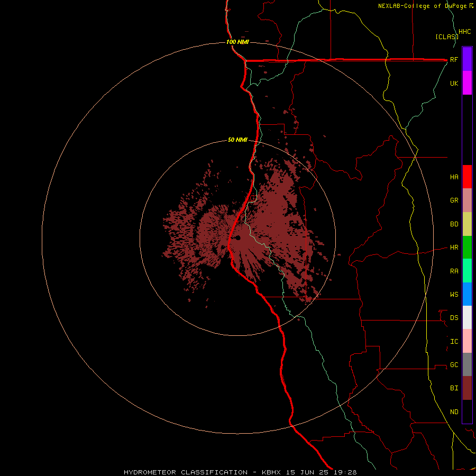Click the GC legend label

pos(454,365)
